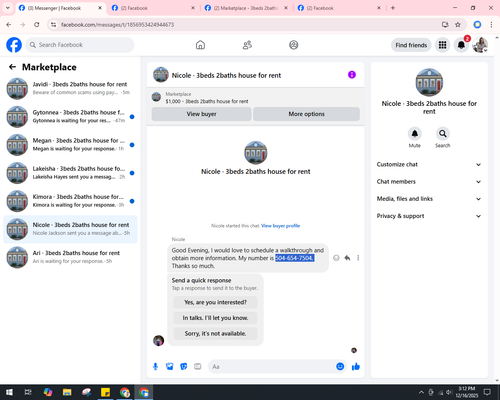Select Nicole's conversation in the list
The image size is (500, 400).
click(70, 229)
